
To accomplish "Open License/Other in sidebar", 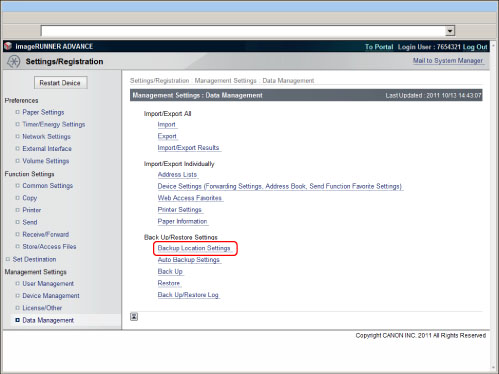I will pyautogui.click(x=42, y=308).
